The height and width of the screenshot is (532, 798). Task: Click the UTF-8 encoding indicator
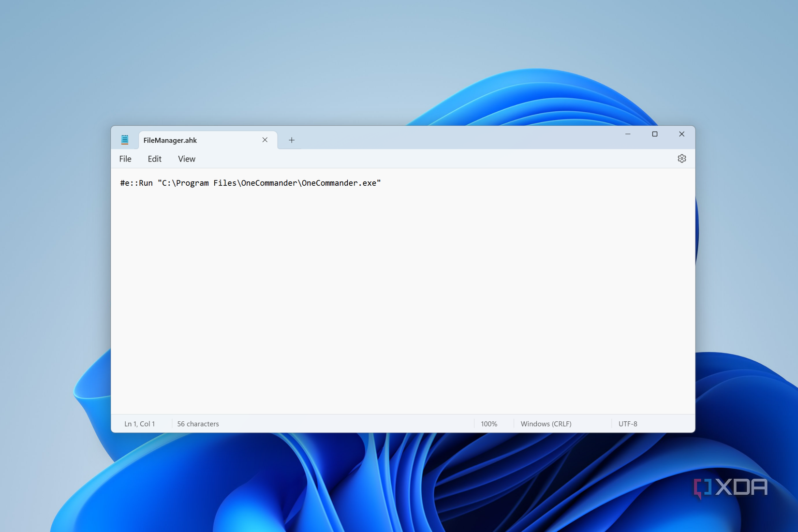coord(628,424)
